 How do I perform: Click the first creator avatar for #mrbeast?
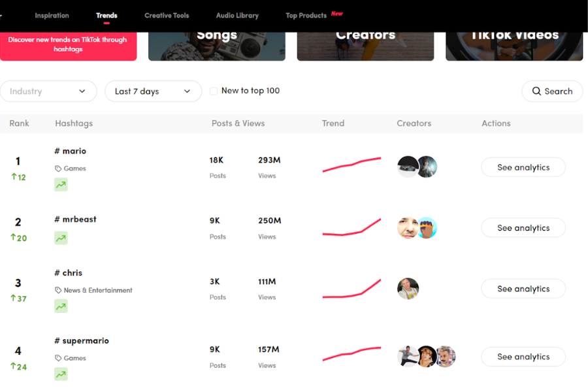coord(408,228)
